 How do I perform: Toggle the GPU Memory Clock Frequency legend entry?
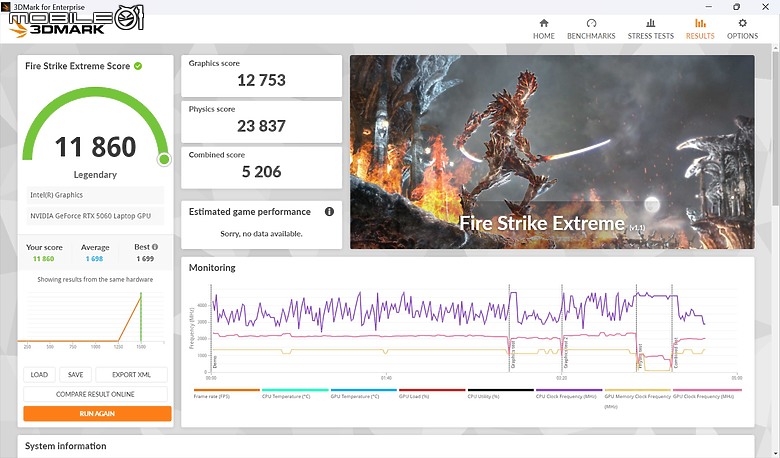(637, 401)
